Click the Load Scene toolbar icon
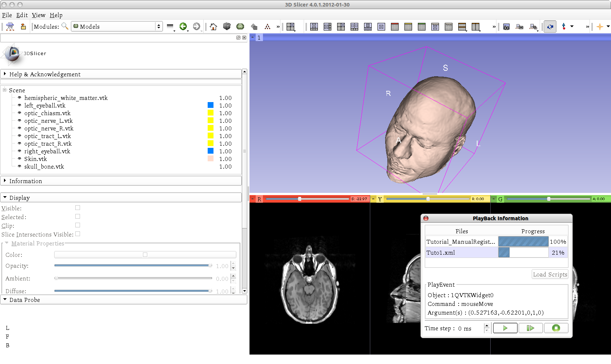This screenshot has width=611, height=364. pos(10,27)
